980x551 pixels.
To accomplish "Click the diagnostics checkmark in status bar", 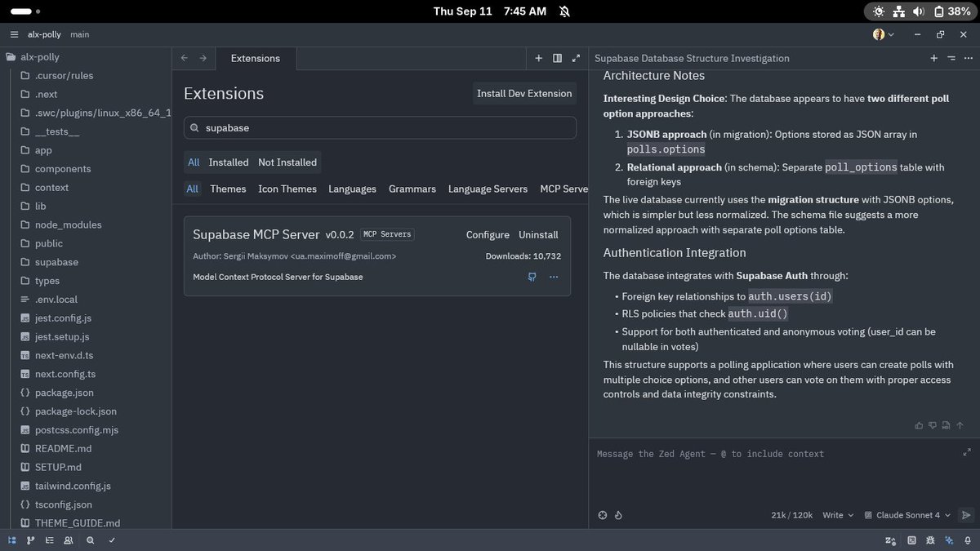I will tap(112, 540).
